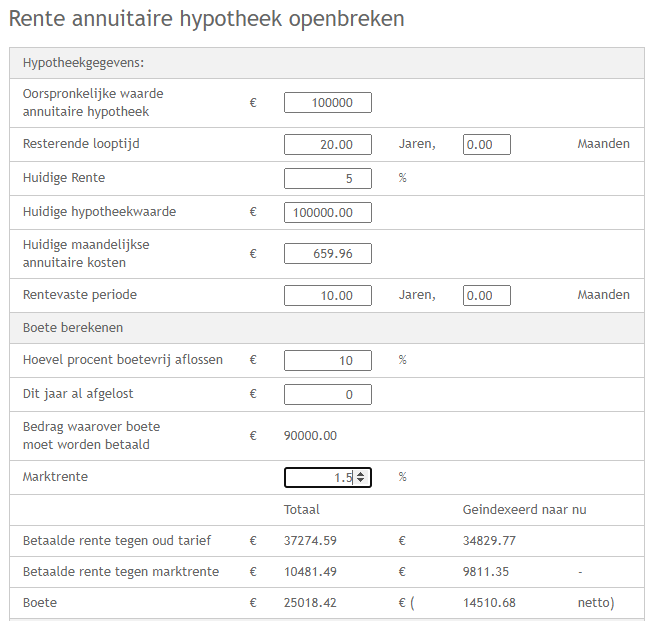The width and height of the screenshot is (655, 621).
Task: Select the indexed value 9811.35
Action: (x=486, y=572)
